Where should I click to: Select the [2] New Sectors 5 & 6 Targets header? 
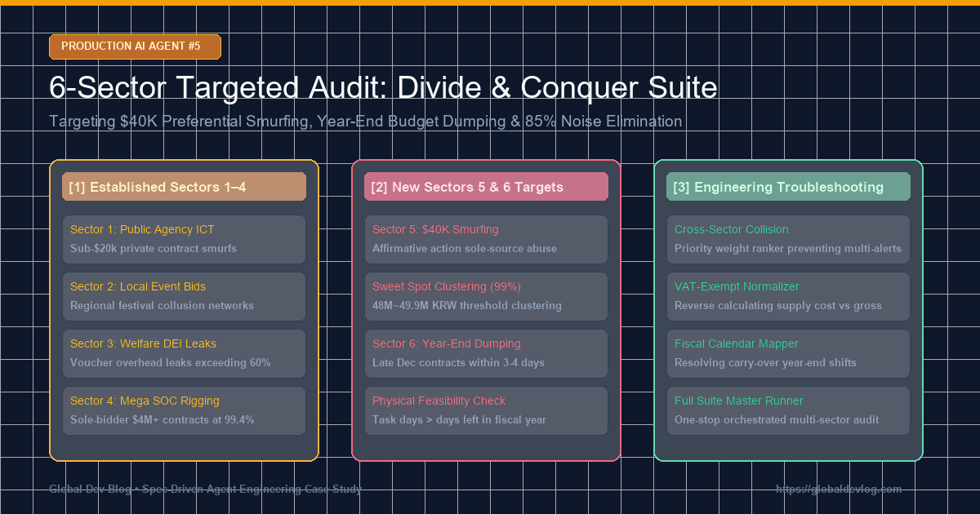point(486,187)
